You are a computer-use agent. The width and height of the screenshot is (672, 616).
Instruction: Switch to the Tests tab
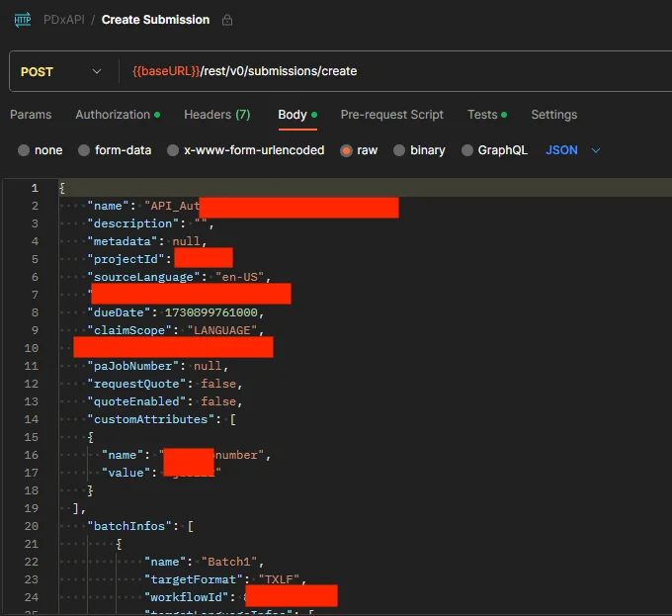(x=487, y=115)
